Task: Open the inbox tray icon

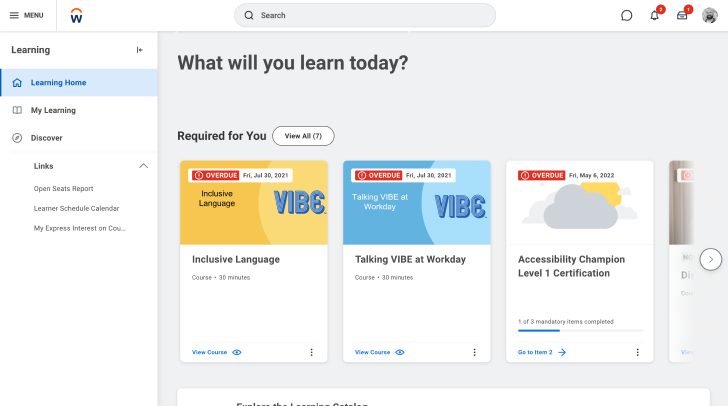Action: [682, 15]
